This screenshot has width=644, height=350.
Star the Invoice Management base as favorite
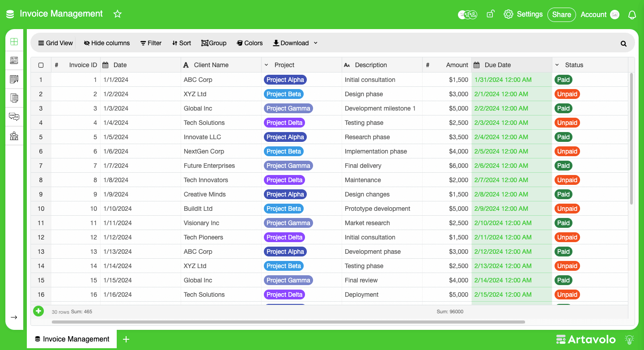[x=117, y=14]
